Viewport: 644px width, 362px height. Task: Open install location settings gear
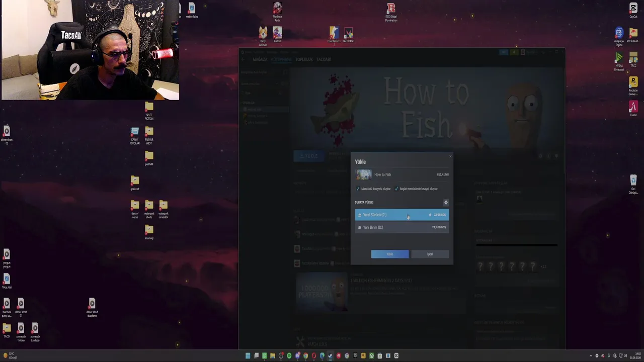coord(446,203)
